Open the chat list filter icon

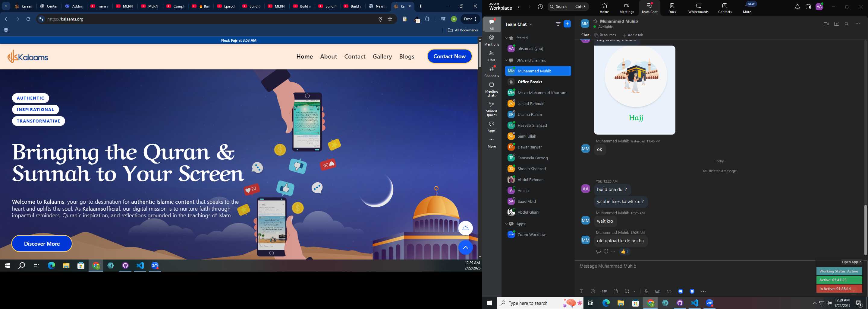[x=558, y=24]
